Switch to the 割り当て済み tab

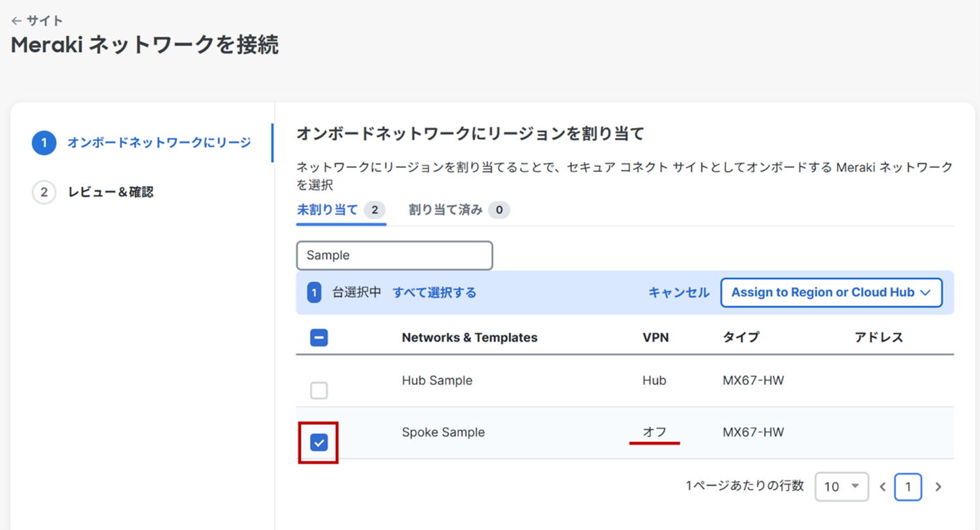pyautogui.click(x=445, y=210)
